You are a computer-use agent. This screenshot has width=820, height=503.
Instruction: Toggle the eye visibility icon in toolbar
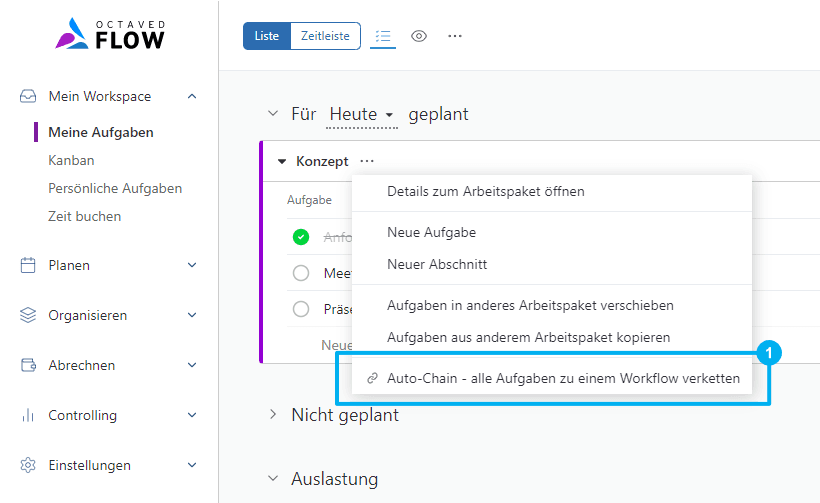coord(419,36)
